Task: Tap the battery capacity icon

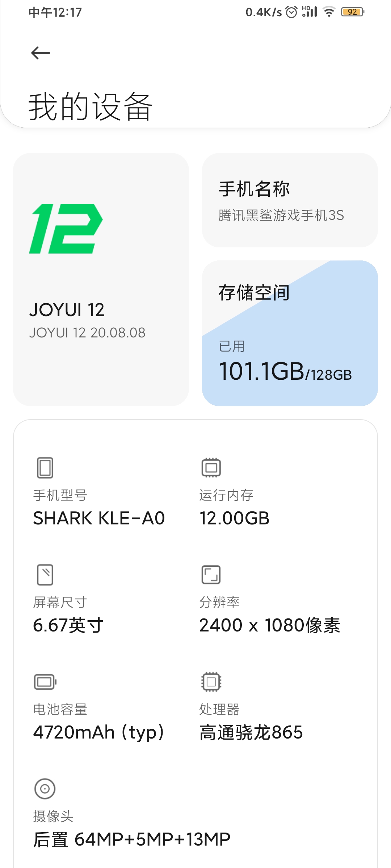Action: pos(45,682)
